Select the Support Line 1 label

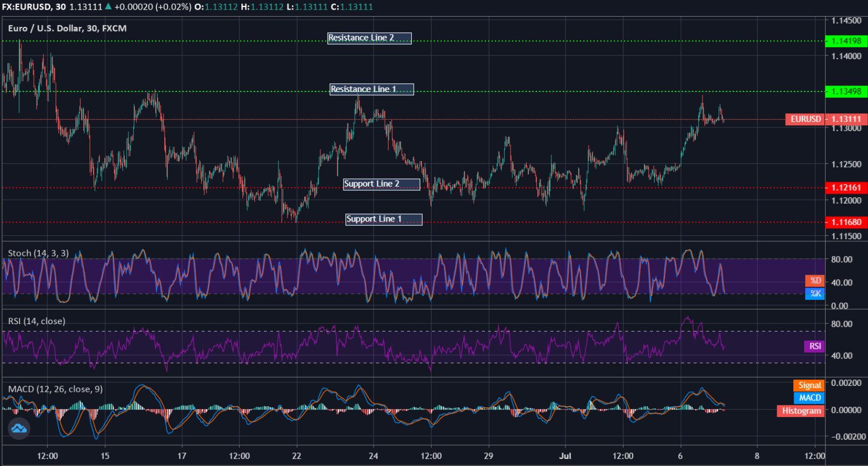click(384, 219)
